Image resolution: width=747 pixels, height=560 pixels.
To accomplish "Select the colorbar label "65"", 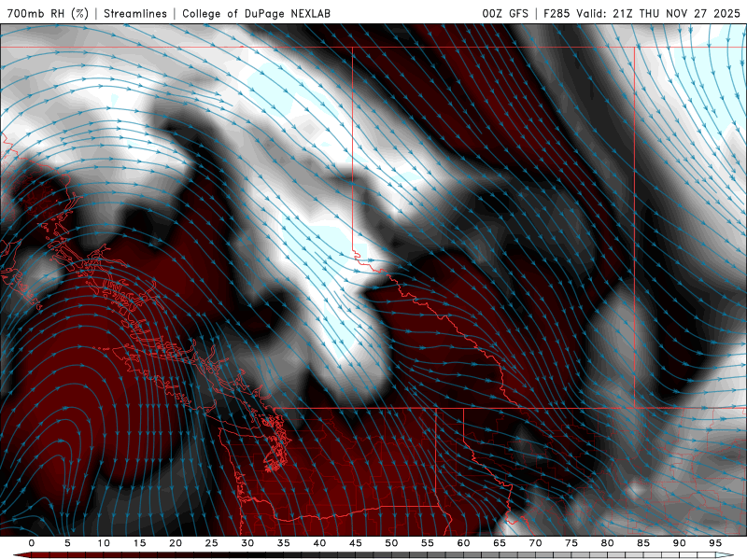I will 500,543.
